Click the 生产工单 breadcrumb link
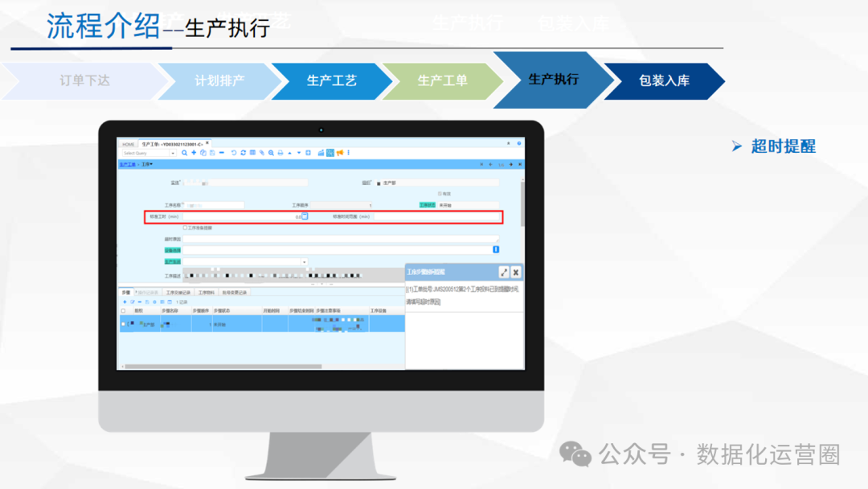Image resolution: width=868 pixels, height=489 pixels. (127, 165)
